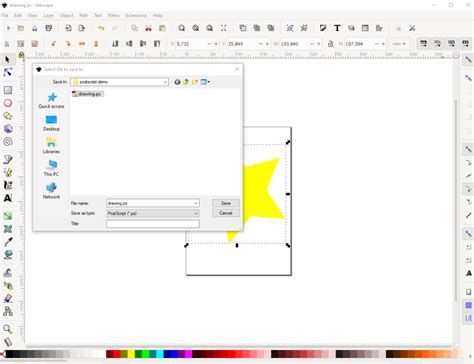Click the import file icon
Screen dimensions: 474x364
click(68, 28)
